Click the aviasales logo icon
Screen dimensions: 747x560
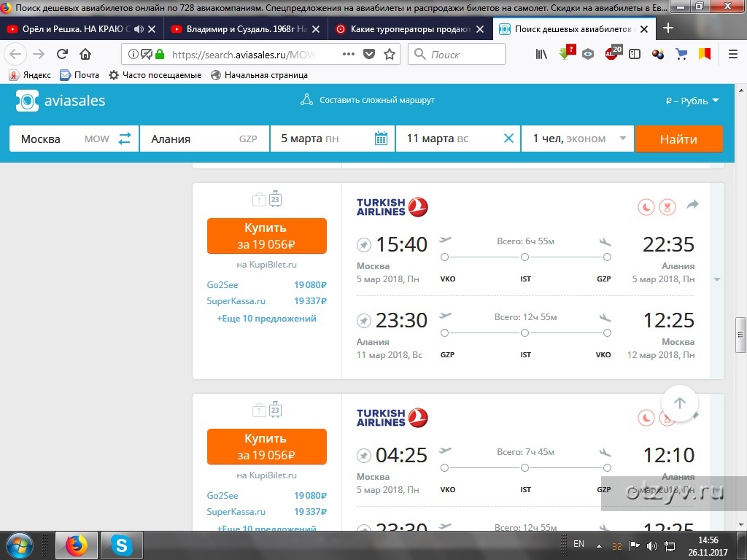click(x=27, y=101)
